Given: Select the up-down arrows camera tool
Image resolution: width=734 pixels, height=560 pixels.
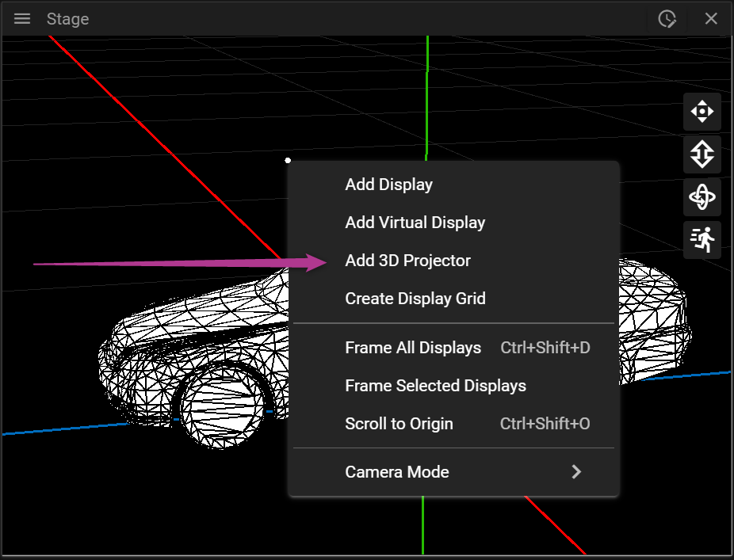Looking at the screenshot, I should point(702,154).
